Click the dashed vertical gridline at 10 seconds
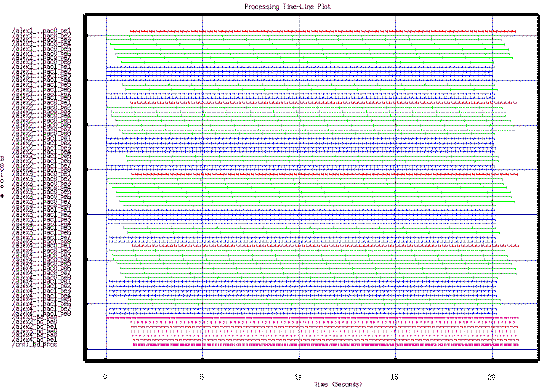This screenshot has height=388, width=540. point(299,188)
